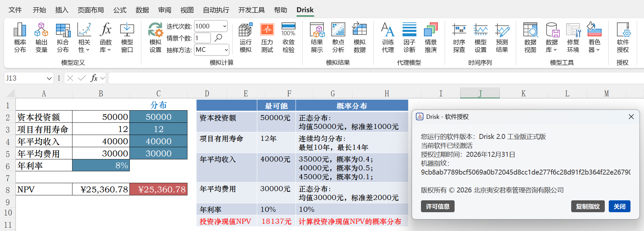The image size is (644, 231).
Task: Select the 年平均收入 label cell in column A
Action: 44,141
